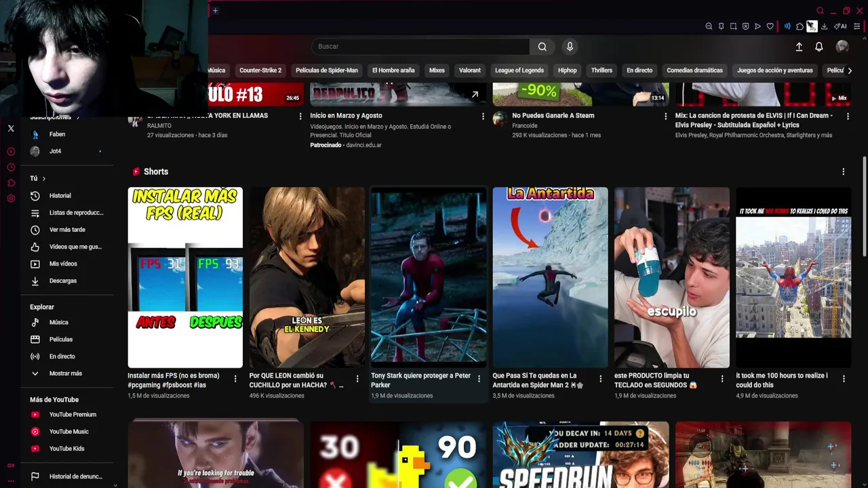Open options for the Antartida Spider Man short
Screen dimensions: 868x488
point(600,378)
